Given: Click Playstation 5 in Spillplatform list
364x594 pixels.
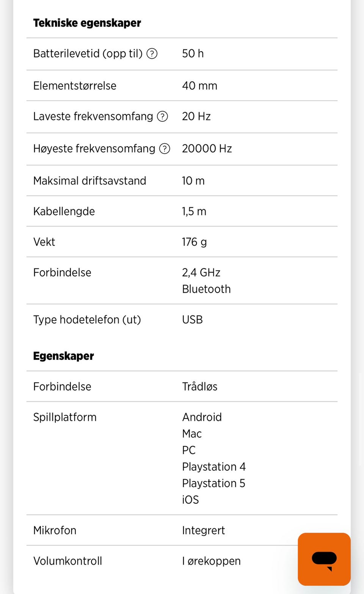Looking at the screenshot, I should pos(213,483).
